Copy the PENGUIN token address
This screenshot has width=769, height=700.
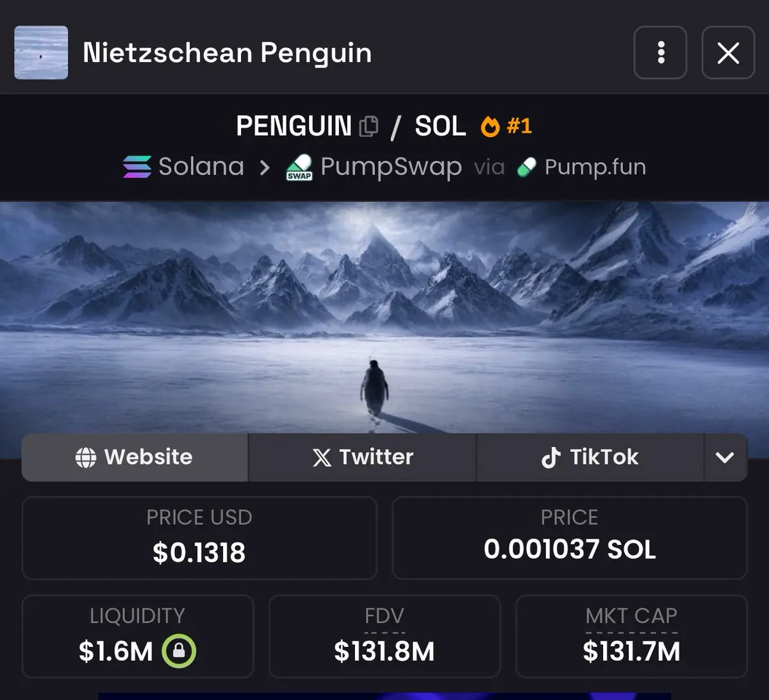[369, 126]
